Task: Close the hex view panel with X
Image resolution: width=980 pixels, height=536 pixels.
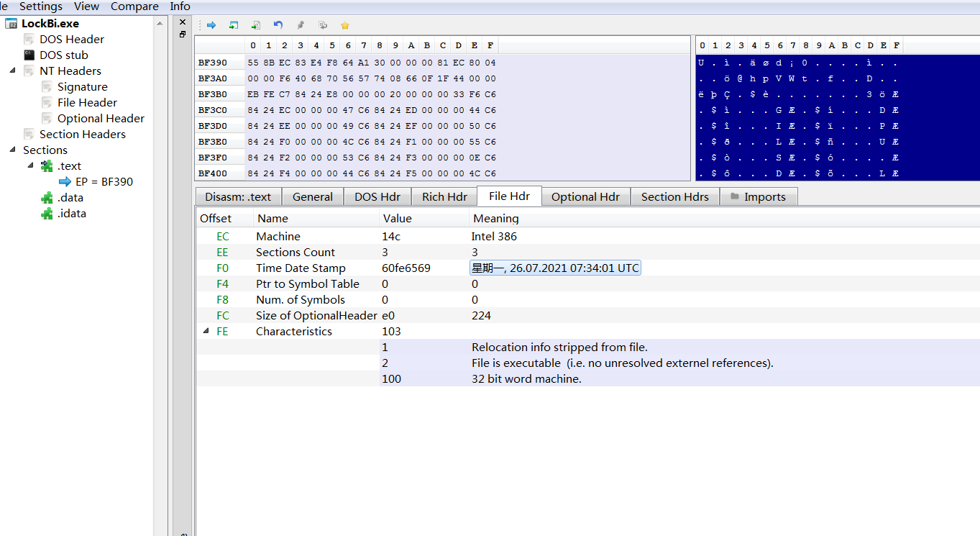Action: 183,22
